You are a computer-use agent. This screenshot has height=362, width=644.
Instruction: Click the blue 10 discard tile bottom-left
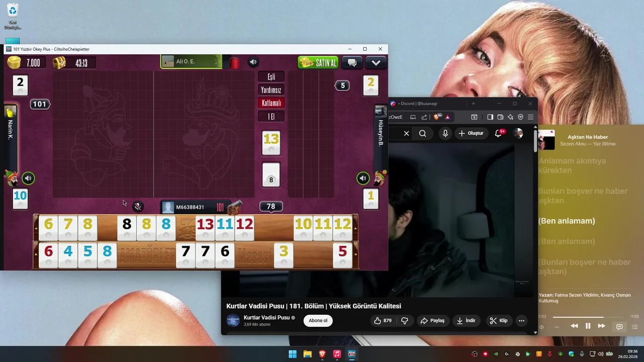20,199
